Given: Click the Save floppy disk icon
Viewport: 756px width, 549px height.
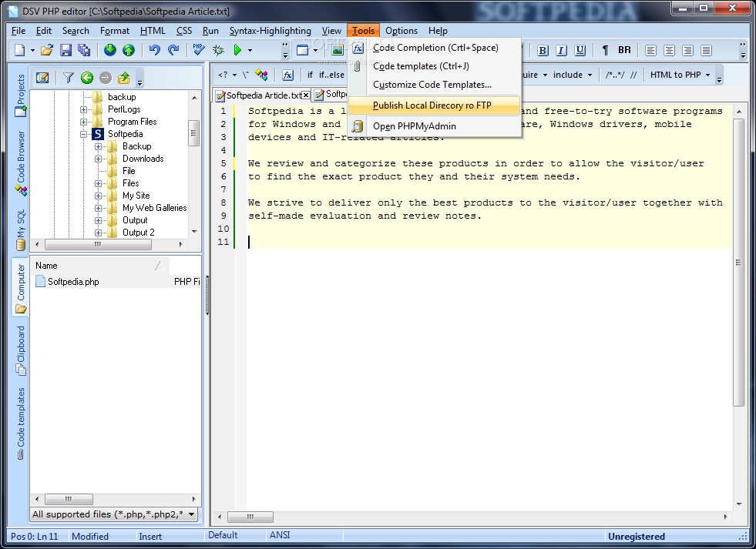Looking at the screenshot, I should 66,50.
